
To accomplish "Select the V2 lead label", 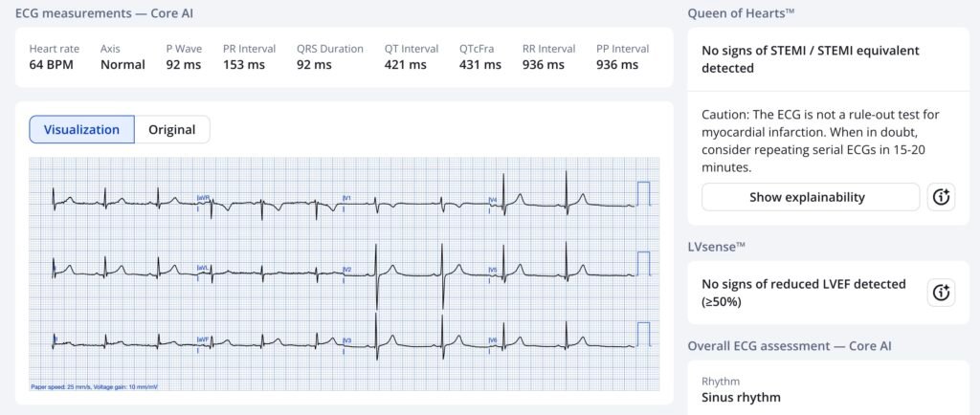I will (x=347, y=270).
